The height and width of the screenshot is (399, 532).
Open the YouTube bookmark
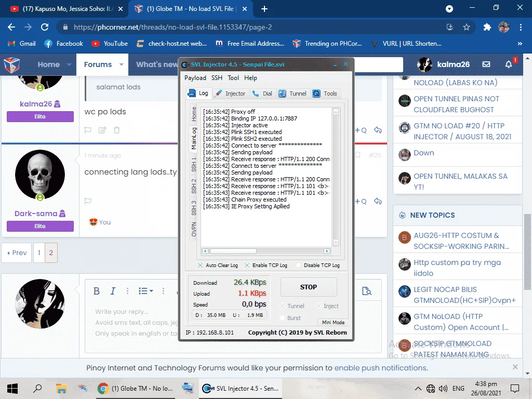(110, 44)
